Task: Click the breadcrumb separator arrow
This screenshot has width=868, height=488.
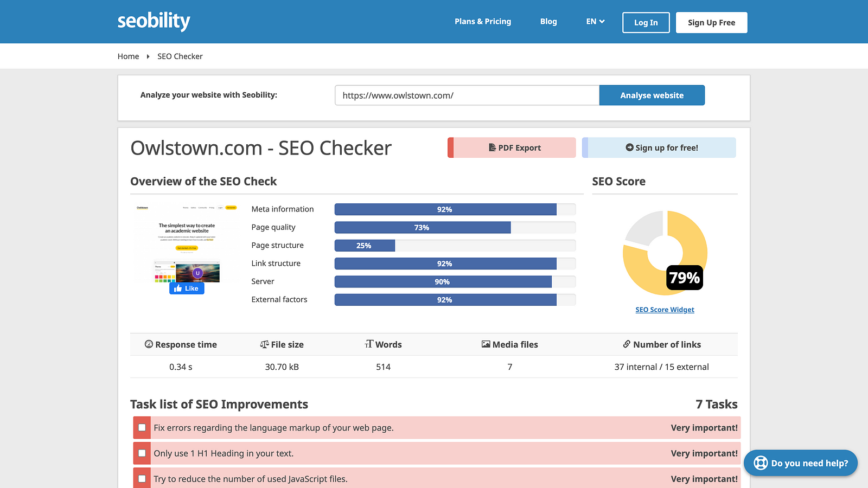Action: [148, 56]
